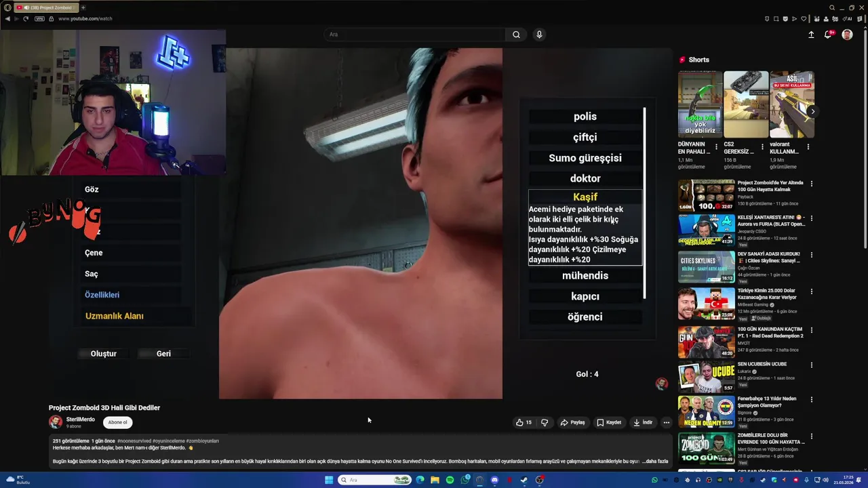Select Uzmanlık Alanı in the game menu
The height and width of the screenshot is (488, 868).
(114, 316)
